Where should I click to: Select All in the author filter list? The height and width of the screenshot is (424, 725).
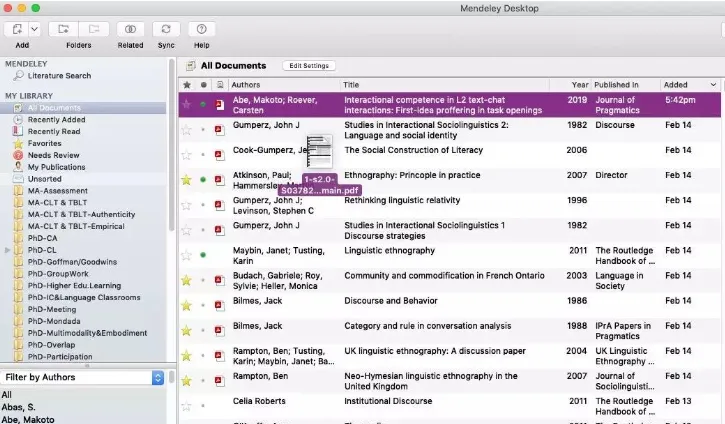[x=6, y=395]
